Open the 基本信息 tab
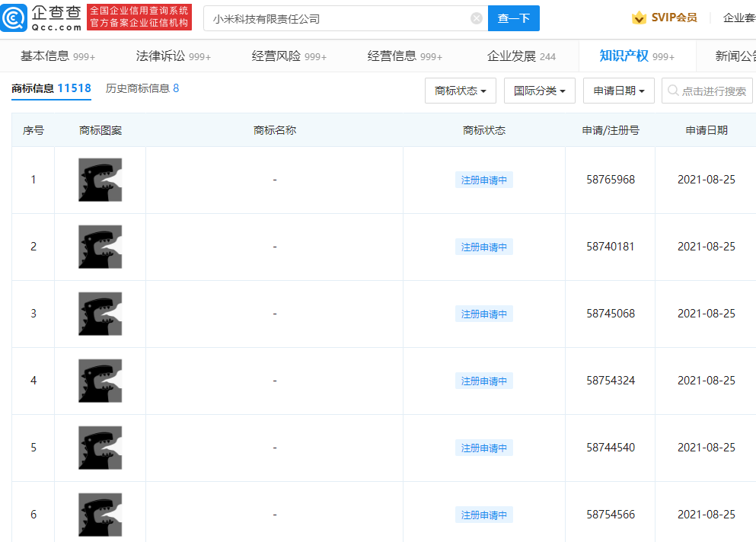This screenshot has height=542, width=756. coord(58,56)
